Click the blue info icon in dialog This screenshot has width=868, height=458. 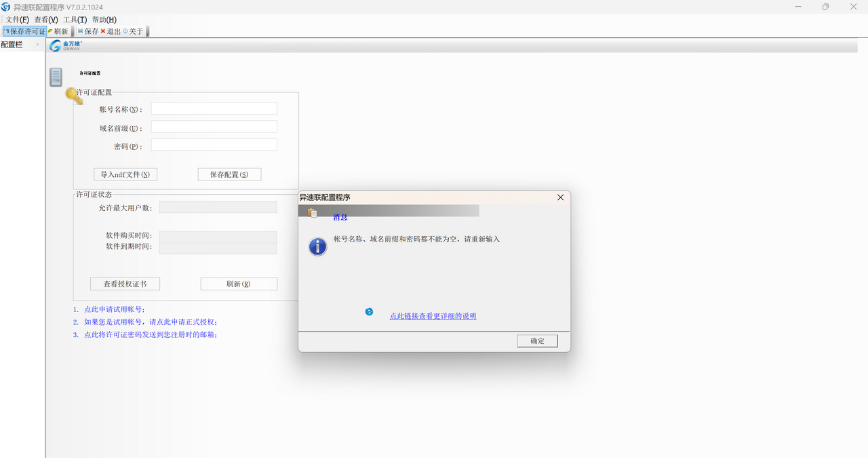(x=317, y=246)
